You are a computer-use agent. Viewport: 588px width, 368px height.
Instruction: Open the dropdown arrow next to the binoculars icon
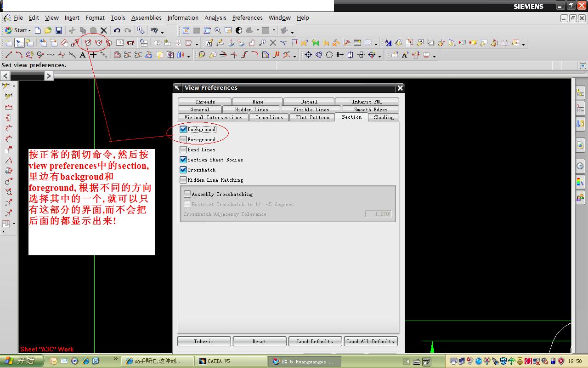[162, 32]
